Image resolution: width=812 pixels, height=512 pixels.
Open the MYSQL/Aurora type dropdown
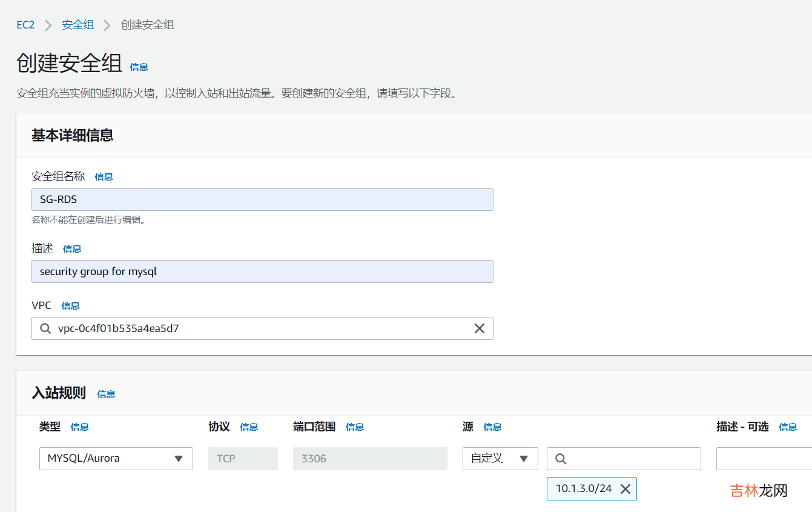(116, 459)
